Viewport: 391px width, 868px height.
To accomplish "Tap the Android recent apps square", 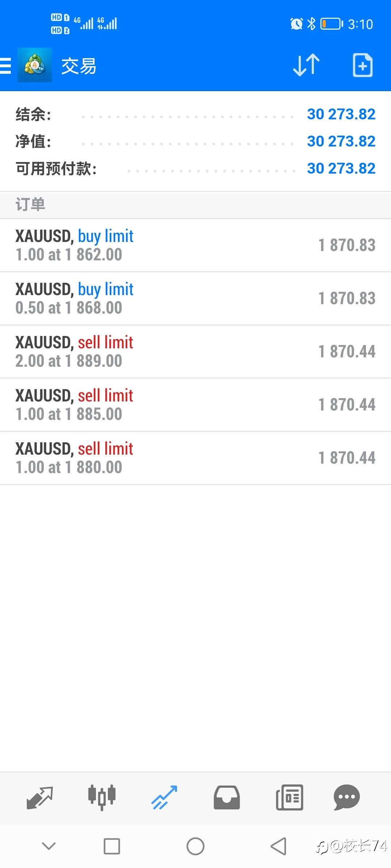I will pyautogui.click(x=112, y=846).
